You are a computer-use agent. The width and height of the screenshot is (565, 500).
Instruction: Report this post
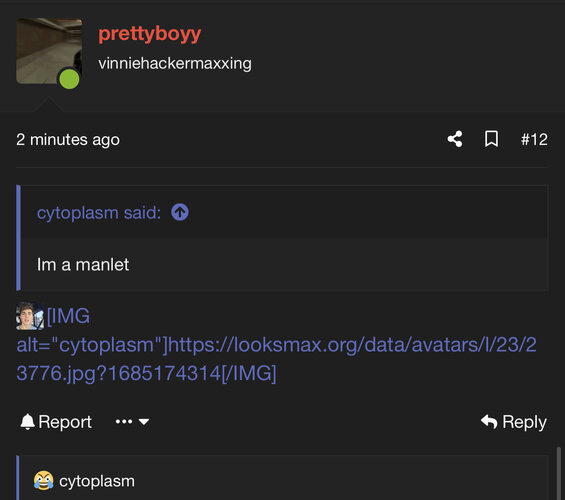pyautogui.click(x=56, y=421)
